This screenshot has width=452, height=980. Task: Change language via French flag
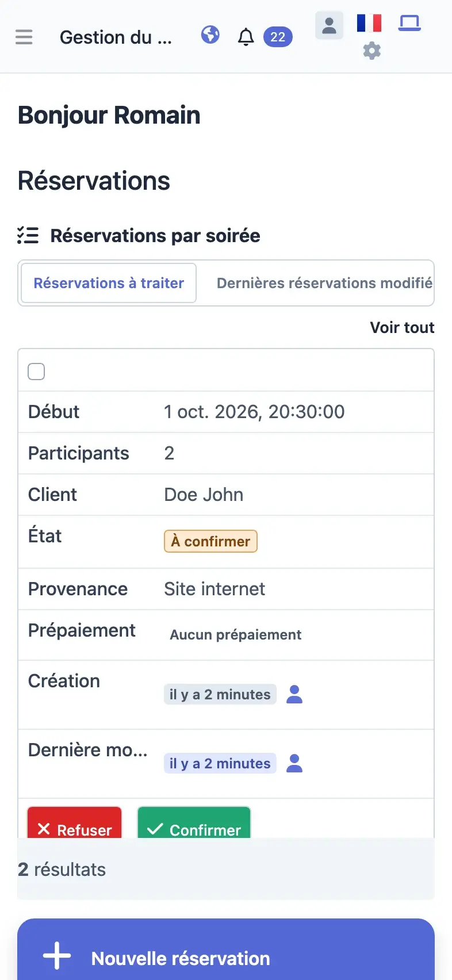[369, 23]
